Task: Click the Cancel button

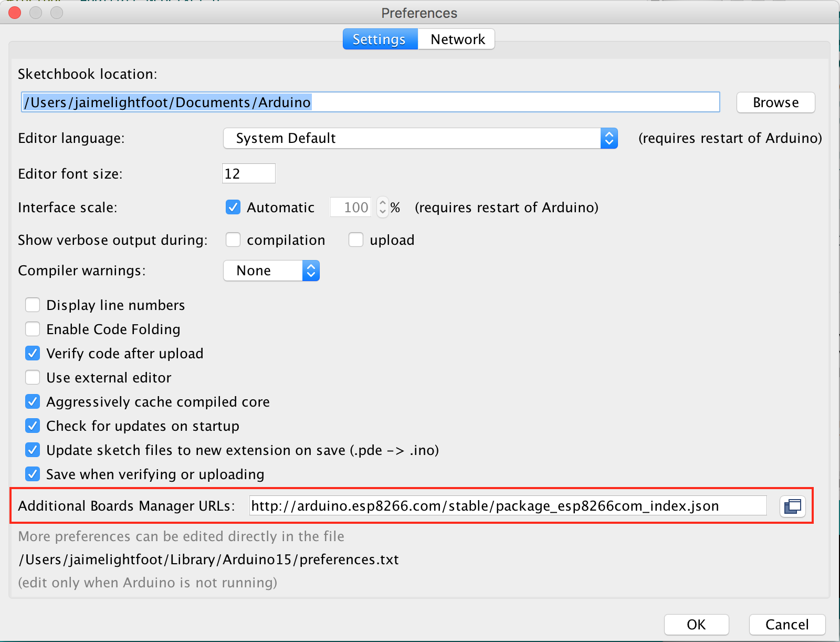Action: [787, 625]
